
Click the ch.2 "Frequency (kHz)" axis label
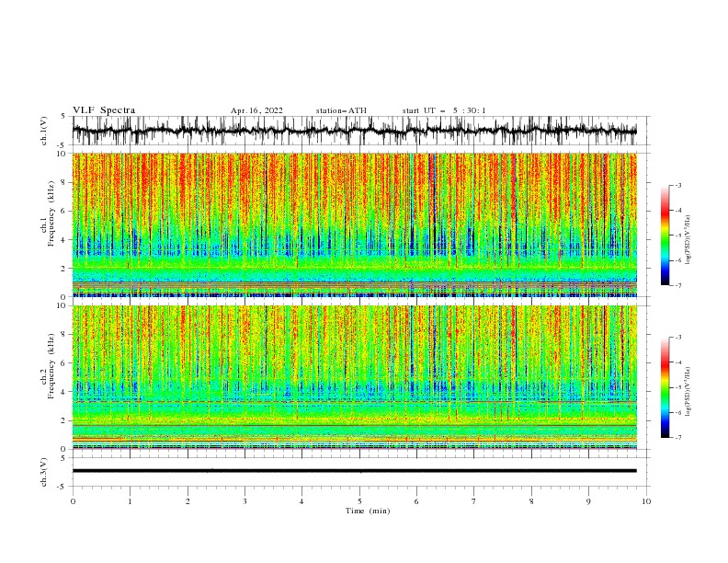tap(51, 365)
